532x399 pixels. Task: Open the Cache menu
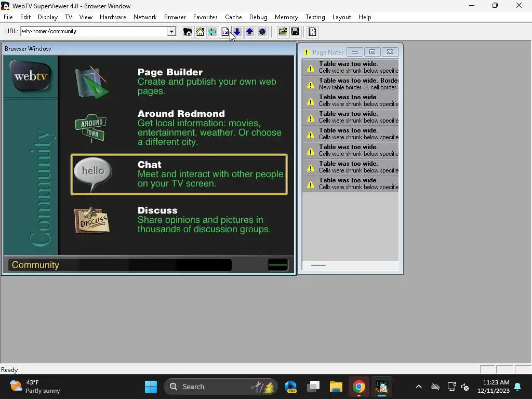233,17
